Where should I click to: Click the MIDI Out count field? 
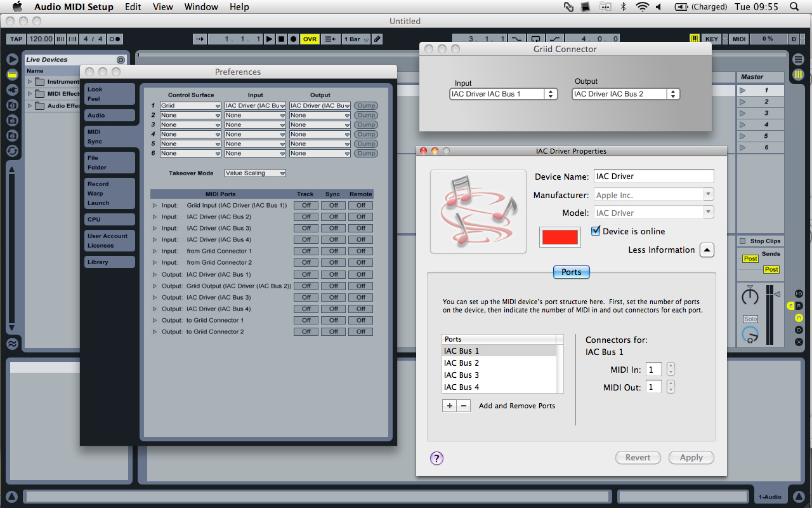coord(654,387)
